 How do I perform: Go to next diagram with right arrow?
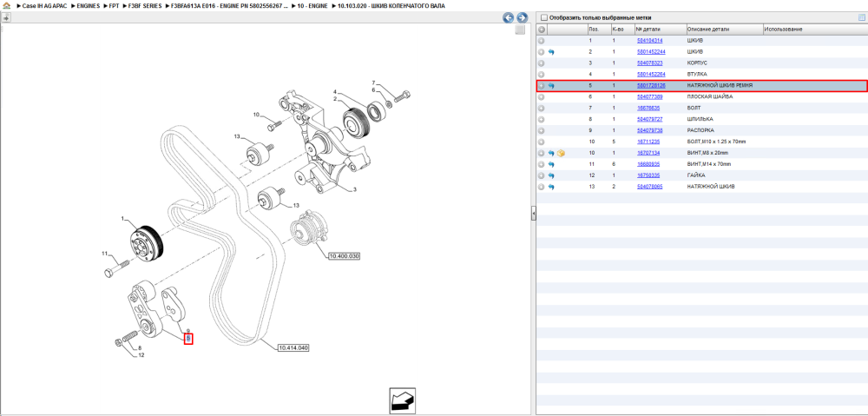pyautogui.click(x=521, y=17)
